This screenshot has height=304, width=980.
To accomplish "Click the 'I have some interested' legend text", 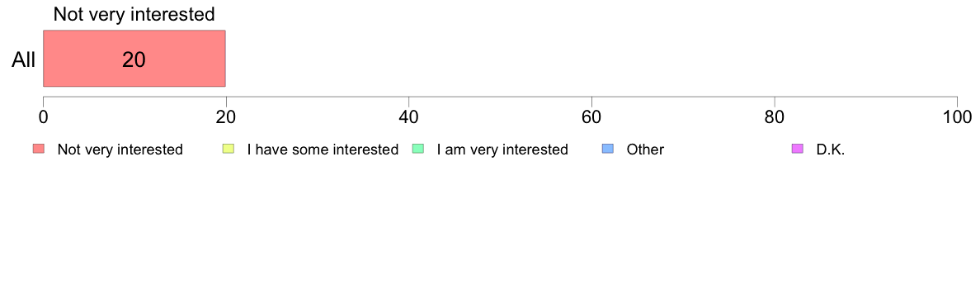I will pos(323,150).
